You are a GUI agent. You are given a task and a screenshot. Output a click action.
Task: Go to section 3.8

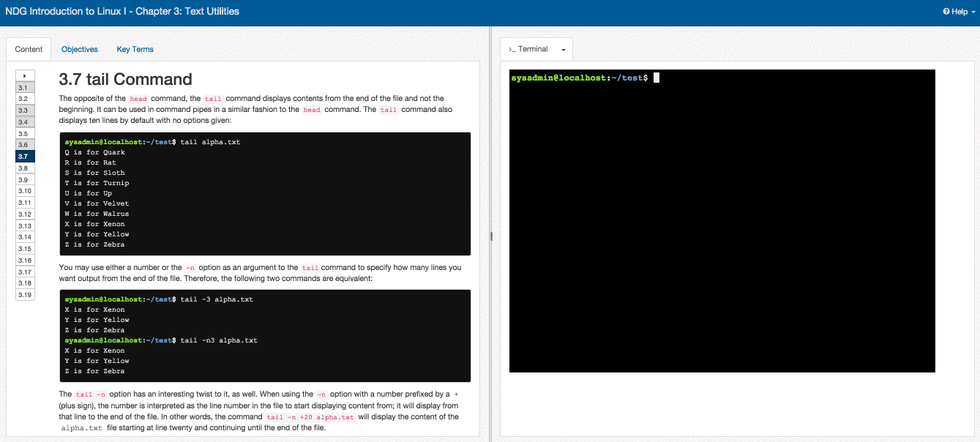pyautogui.click(x=25, y=168)
